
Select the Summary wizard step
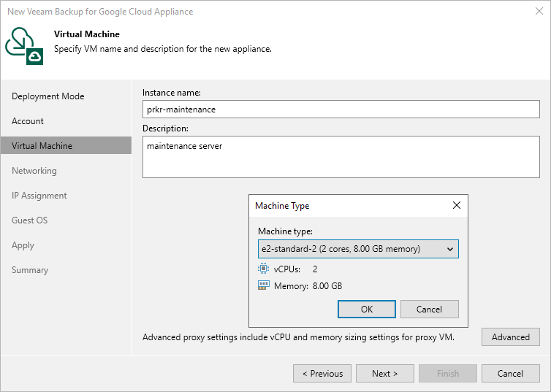30,270
